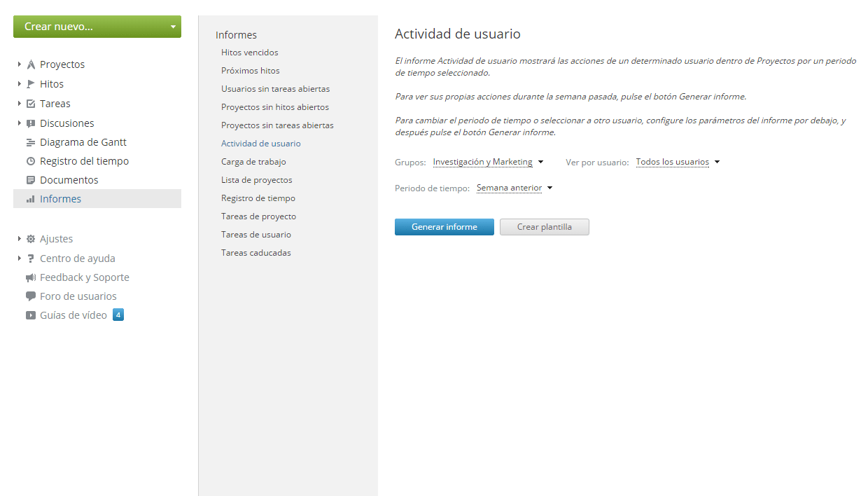Open Proyectos sin hitos abiertos report
Screen dimensions: 868x496
click(275, 107)
